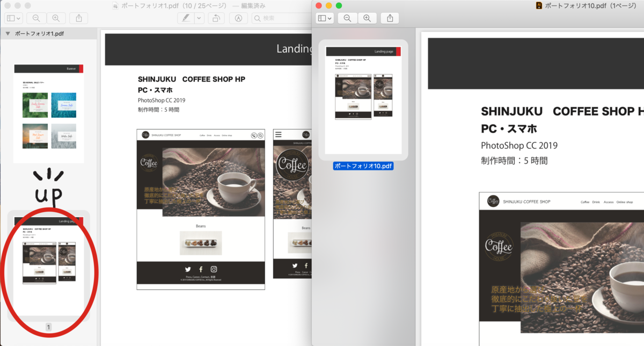Image resolution: width=644 pixels, height=346 pixels.
Task: Maximize the ポートフォリオ10.pdf window with green button
Action: [339, 5]
